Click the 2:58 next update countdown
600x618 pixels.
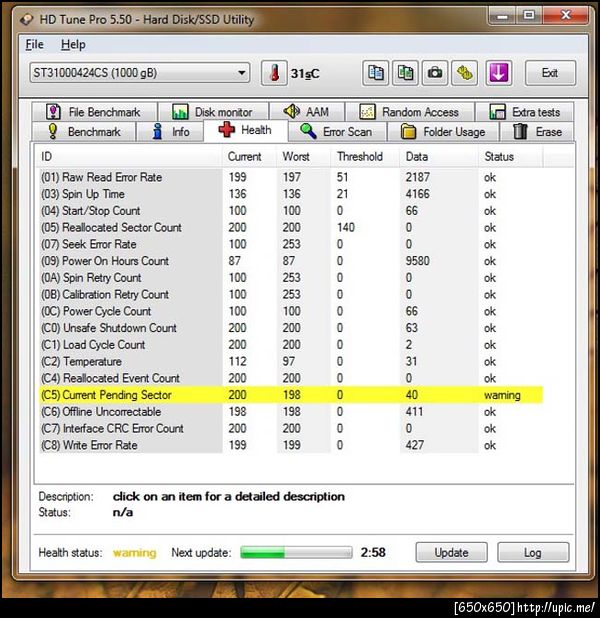[373, 552]
